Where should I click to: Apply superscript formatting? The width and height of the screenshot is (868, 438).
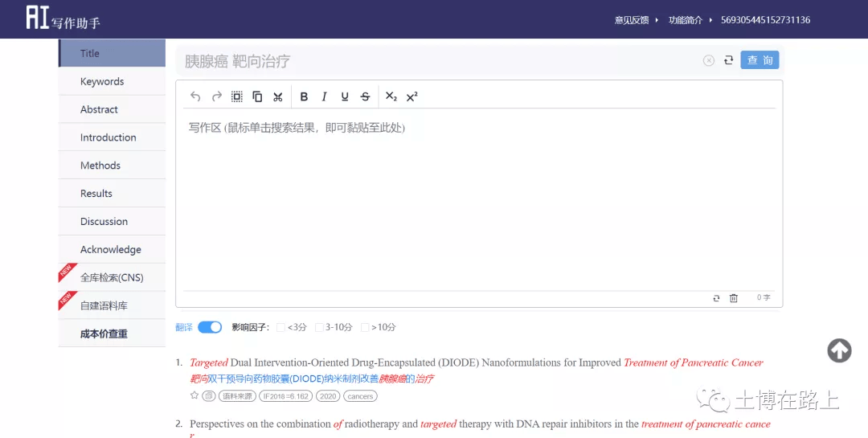pyautogui.click(x=411, y=97)
